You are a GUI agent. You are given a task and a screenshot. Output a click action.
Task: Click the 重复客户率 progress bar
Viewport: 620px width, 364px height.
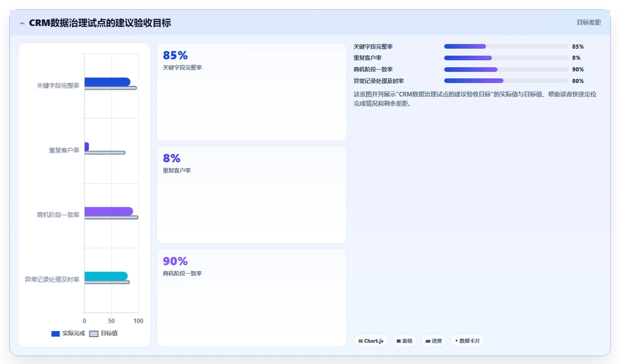tap(506, 58)
